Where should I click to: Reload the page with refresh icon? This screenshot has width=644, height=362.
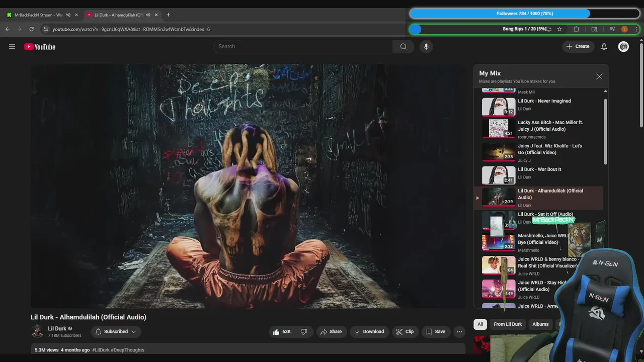[x=31, y=29]
